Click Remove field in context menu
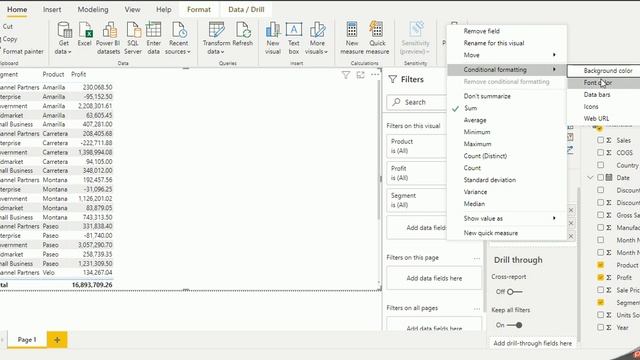 [506, 31]
